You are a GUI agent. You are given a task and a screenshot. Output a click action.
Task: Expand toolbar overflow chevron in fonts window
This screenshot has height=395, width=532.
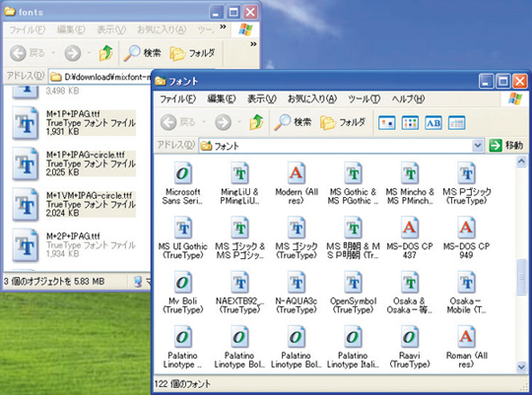coord(253,43)
